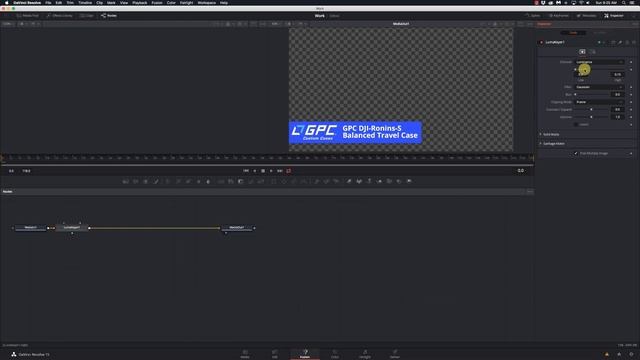Toggle keyframe diamond for Gamma
The image size is (640, 360).
pos(631,117)
